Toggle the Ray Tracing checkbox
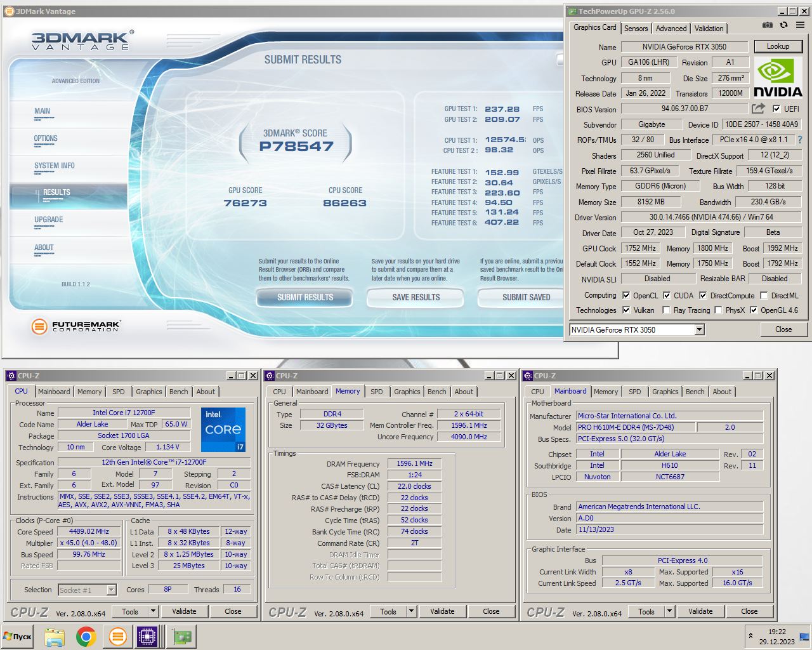This screenshot has width=812, height=650. (666, 310)
